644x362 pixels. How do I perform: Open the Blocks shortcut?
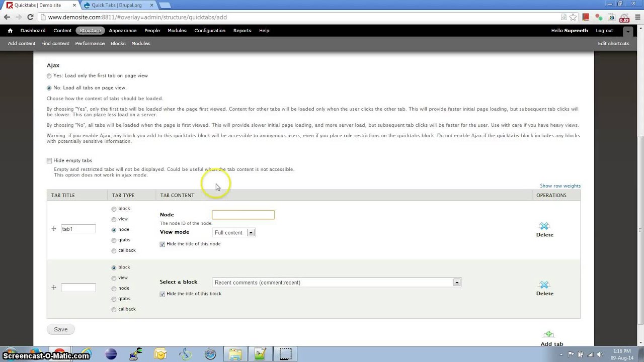(118, 44)
